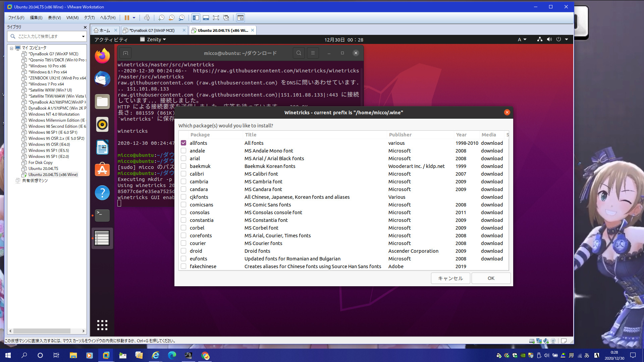644x362 pixels.
Task: Check the baekmuk package checkbox
Action: tap(183, 166)
